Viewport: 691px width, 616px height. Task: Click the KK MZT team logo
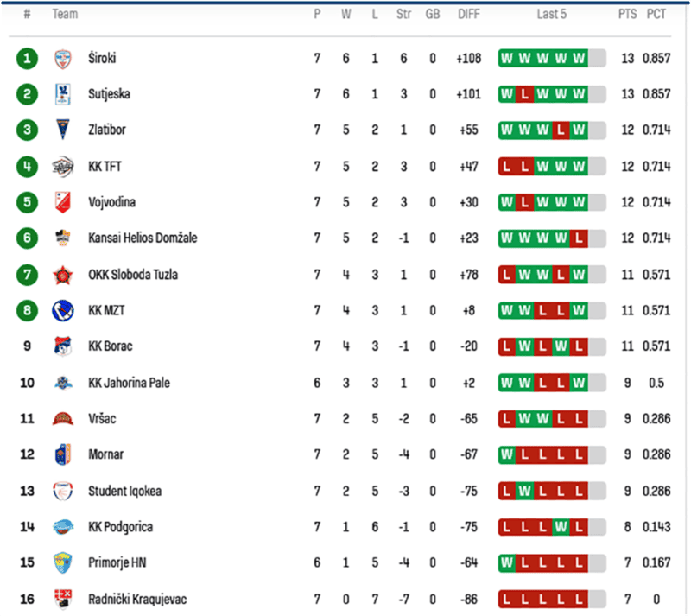pos(62,310)
